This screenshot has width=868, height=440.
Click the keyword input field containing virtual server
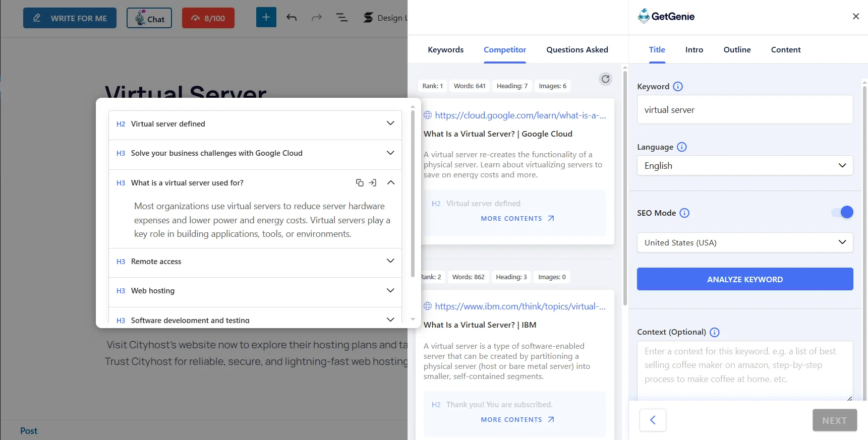[745, 109]
